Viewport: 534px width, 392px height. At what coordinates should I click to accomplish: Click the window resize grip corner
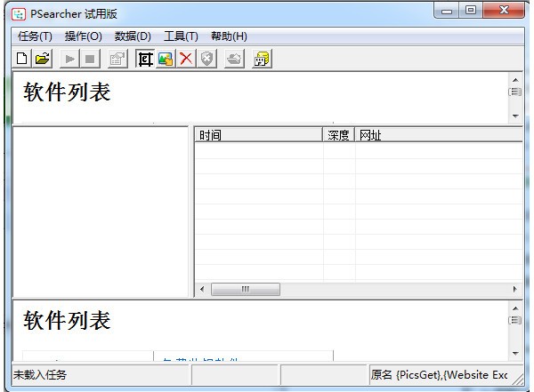click(x=518, y=380)
